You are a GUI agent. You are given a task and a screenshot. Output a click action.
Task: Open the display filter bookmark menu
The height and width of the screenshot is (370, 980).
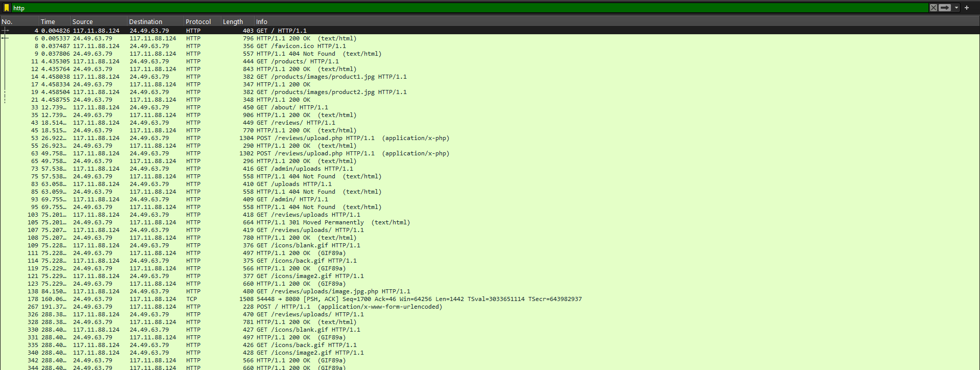tap(7, 8)
